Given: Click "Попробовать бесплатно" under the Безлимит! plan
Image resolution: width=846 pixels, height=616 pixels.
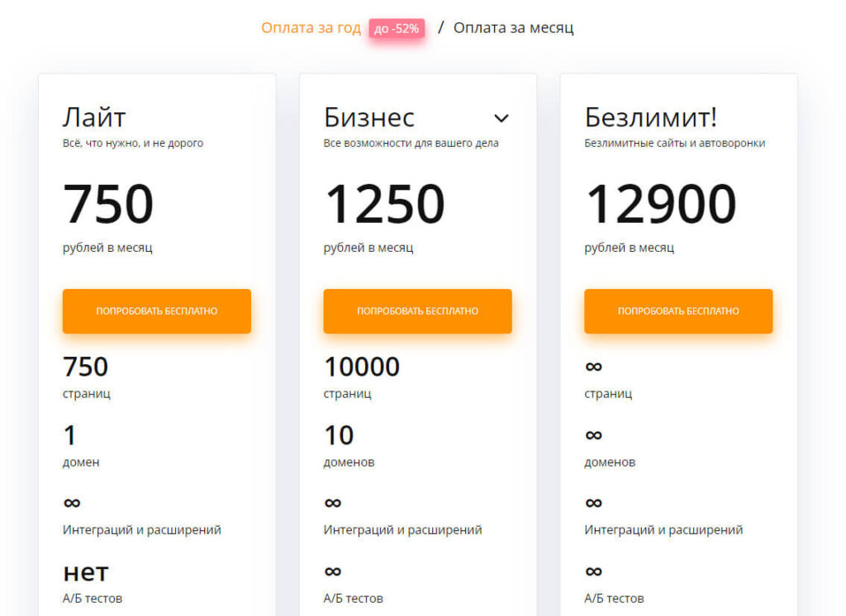Looking at the screenshot, I should coord(678,311).
